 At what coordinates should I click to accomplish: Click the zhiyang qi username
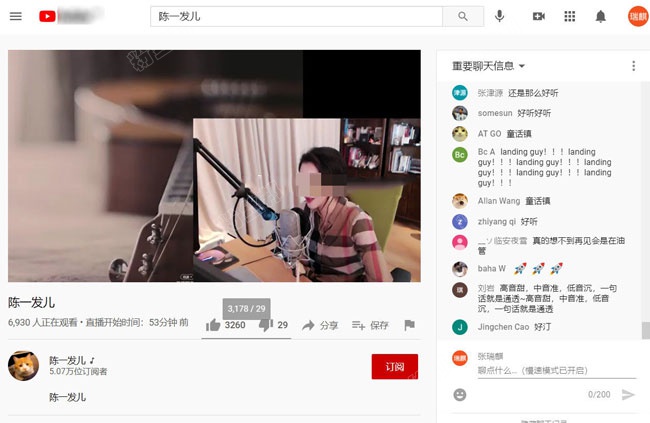[497, 222]
